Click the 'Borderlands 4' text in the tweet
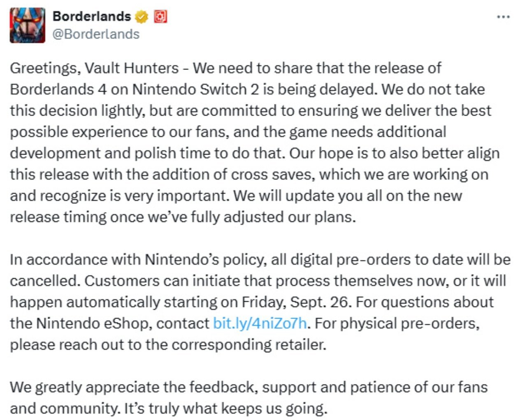The width and height of the screenshot is (520, 420). click(x=58, y=90)
